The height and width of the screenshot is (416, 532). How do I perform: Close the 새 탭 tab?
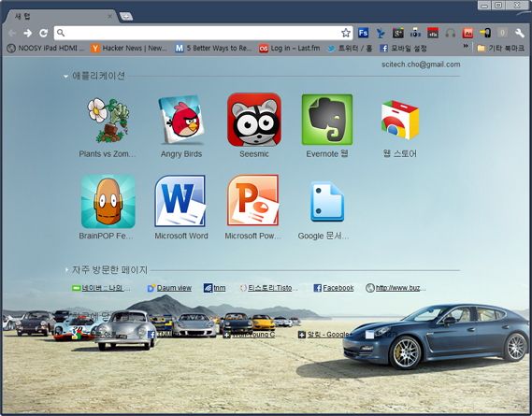tap(109, 16)
